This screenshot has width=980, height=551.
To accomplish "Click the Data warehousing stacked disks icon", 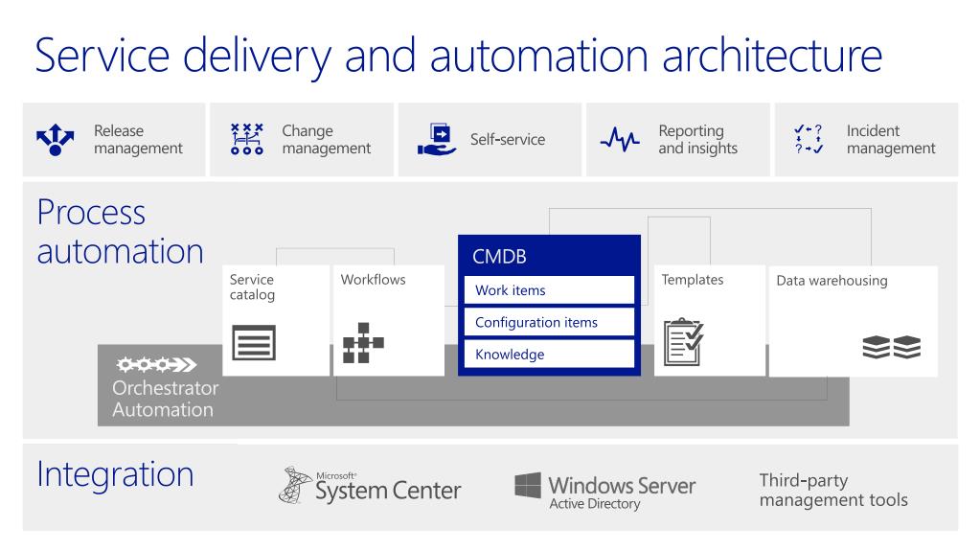I will [x=891, y=347].
